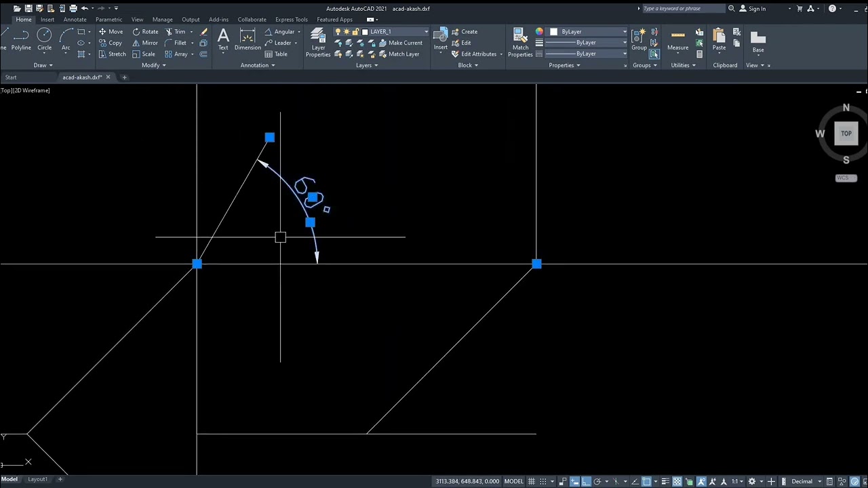Toggle snap mode in status bar
The image size is (868, 488).
point(542,481)
